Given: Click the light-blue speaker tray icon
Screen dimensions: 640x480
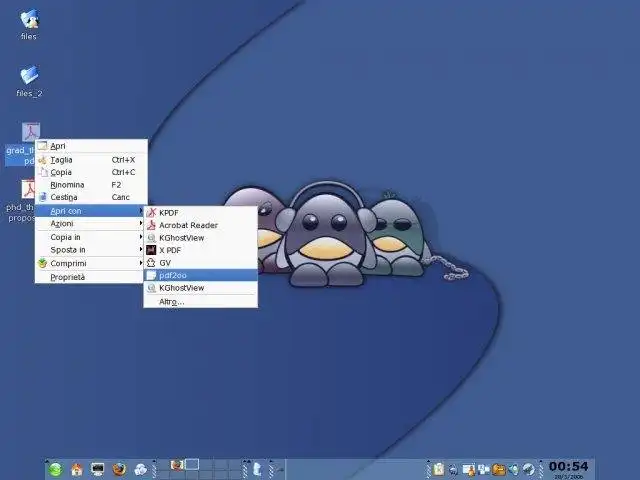Looking at the screenshot, I should click(514, 470).
